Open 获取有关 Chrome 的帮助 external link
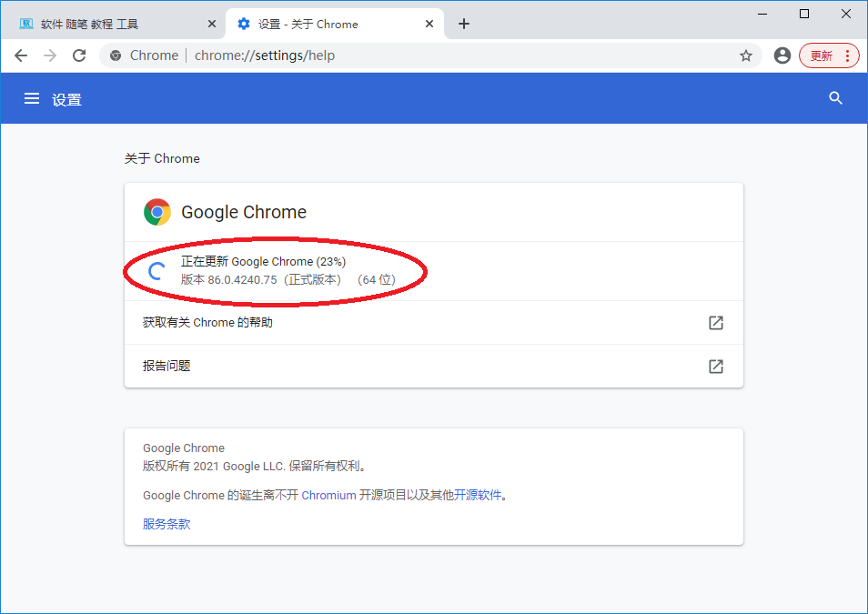The image size is (868, 614). [x=433, y=322]
